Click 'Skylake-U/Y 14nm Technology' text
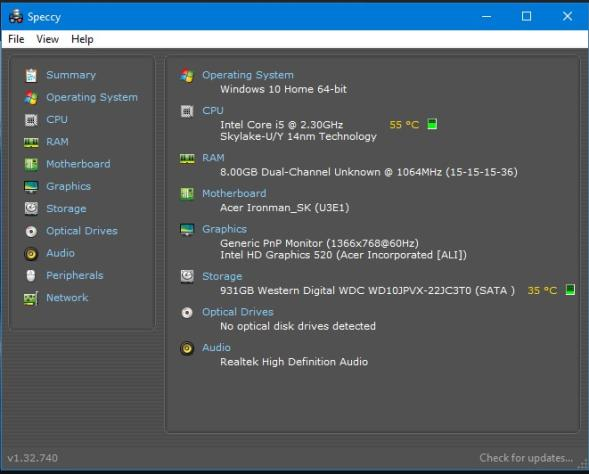Viewport: 589px width, 474px height. coord(298,136)
